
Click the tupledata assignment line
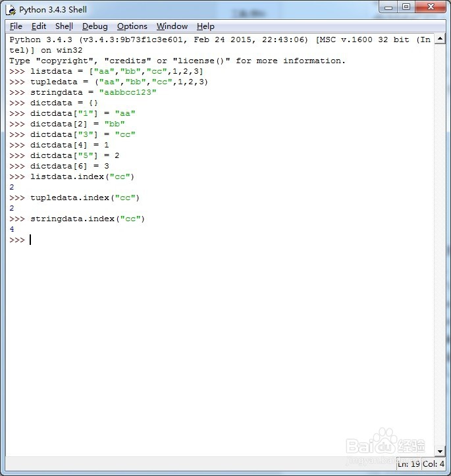[x=109, y=82]
